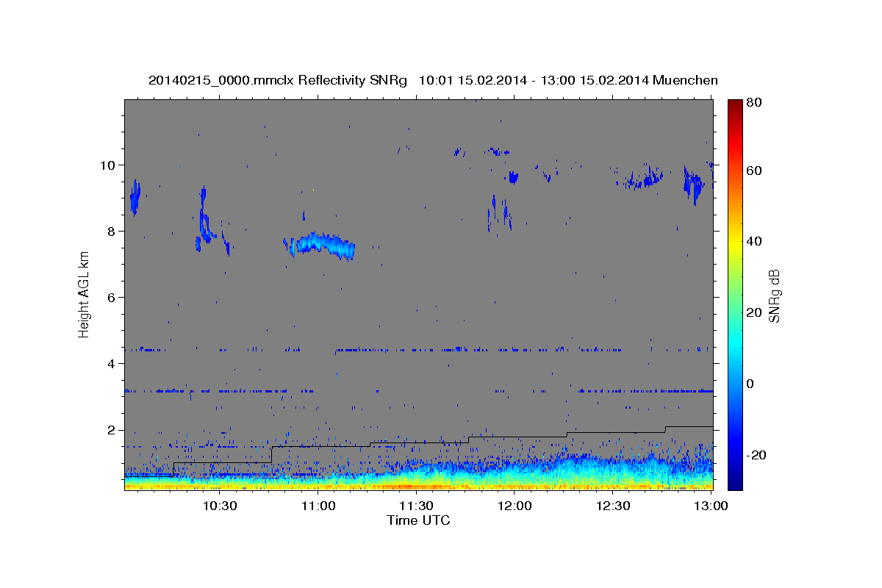The width and height of the screenshot is (882, 588).
Task: Click the 12:30 time tick label
Action: [614, 506]
